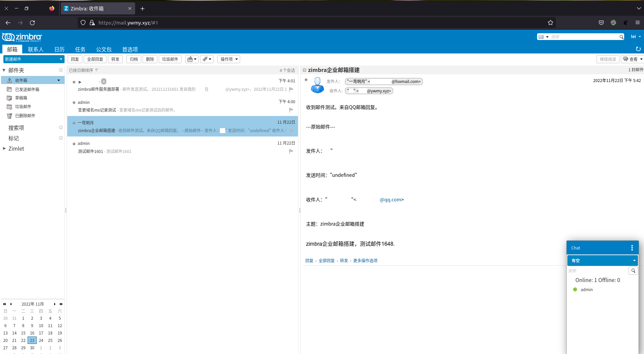Image resolution: width=644 pixels, height=354 pixels.
Task: Open the print toolbar icon
Action: [x=192, y=59]
